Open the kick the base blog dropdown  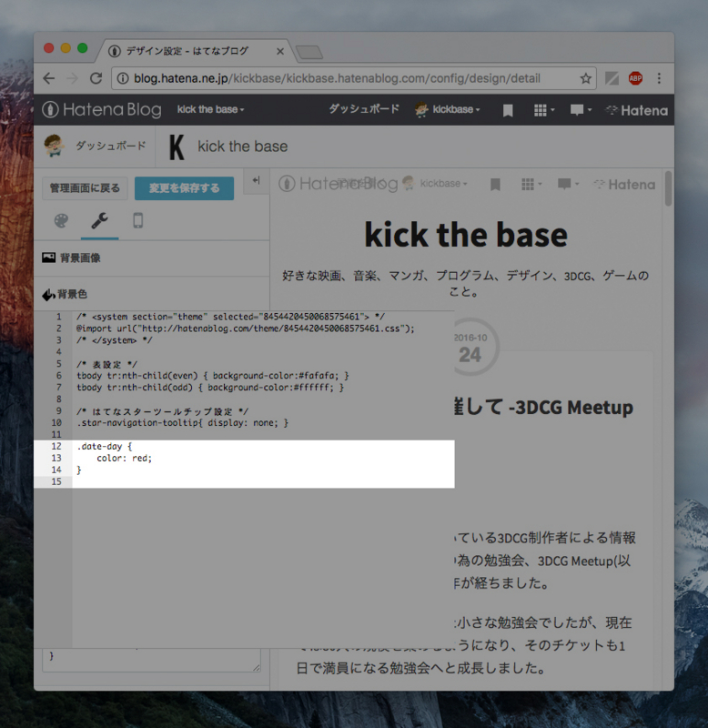pyautogui.click(x=210, y=109)
